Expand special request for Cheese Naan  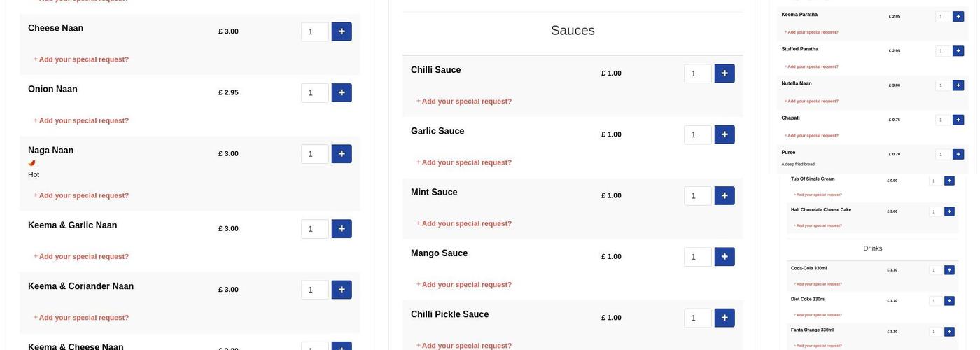[x=83, y=59]
